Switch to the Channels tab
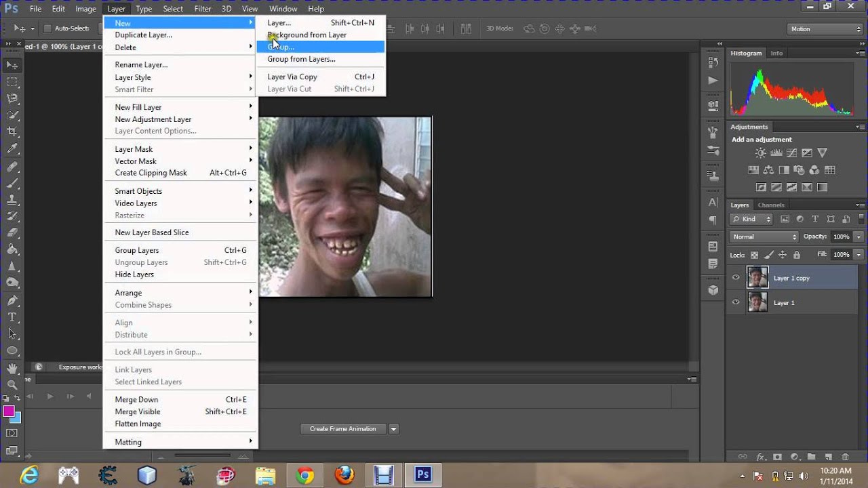868x488 pixels. pos(772,205)
